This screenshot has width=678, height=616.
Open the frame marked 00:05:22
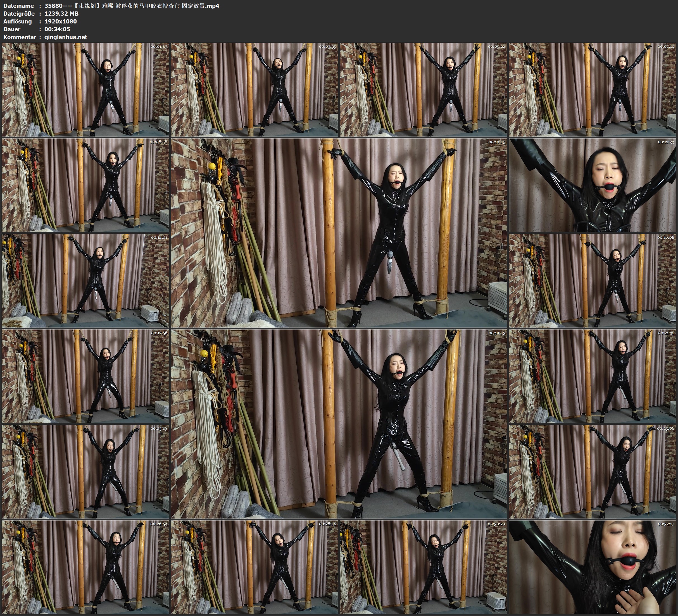(424, 89)
